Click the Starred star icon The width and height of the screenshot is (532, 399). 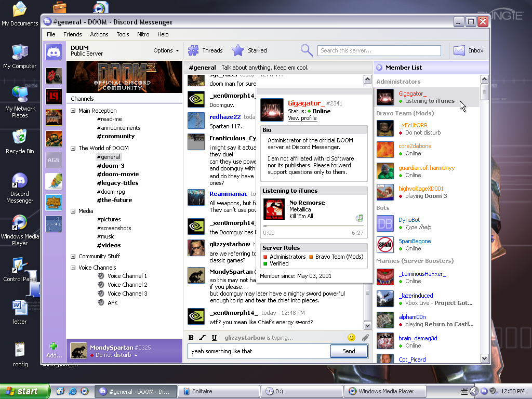[238, 50]
